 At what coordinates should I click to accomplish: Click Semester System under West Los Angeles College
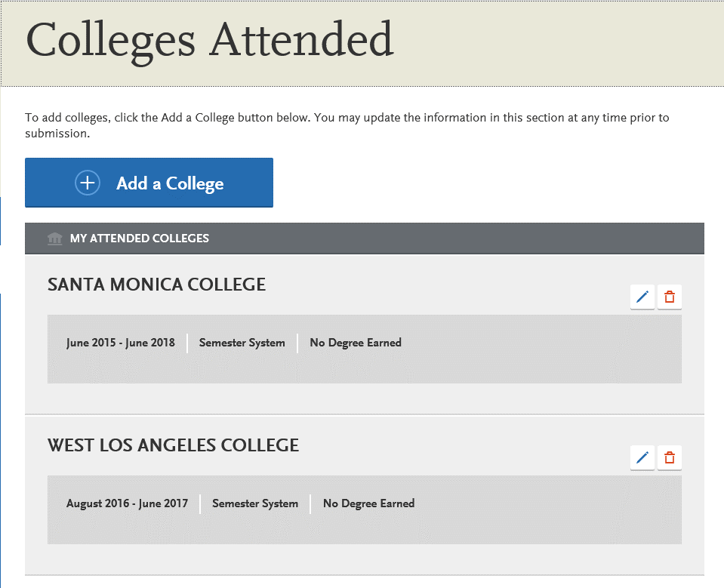click(x=254, y=503)
